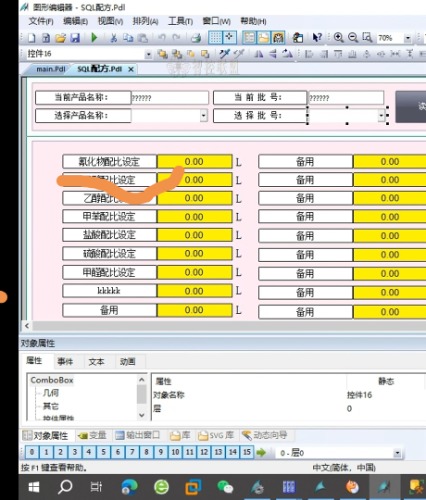Open the 控件16 object name dropdown
Image resolution: width=426 pixels, height=500 pixels.
point(149,54)
